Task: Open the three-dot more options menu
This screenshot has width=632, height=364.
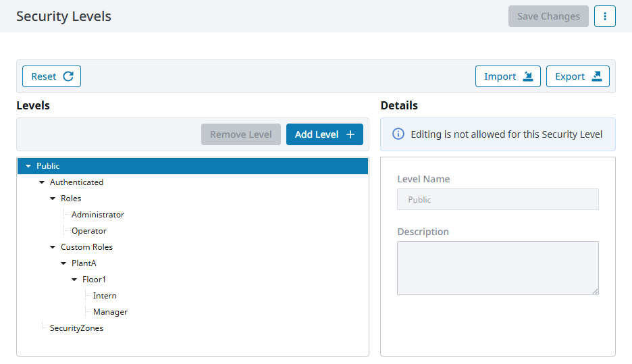Action: [604, 16]
